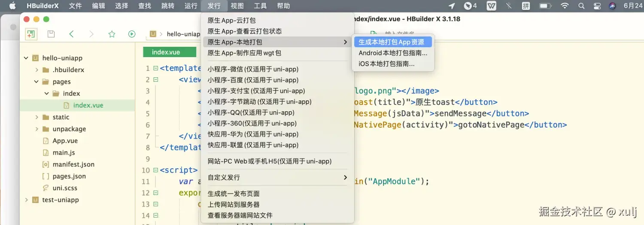644x225 pixels.
Task: Collapse the pages folder
Action: [x=37, y=82]
